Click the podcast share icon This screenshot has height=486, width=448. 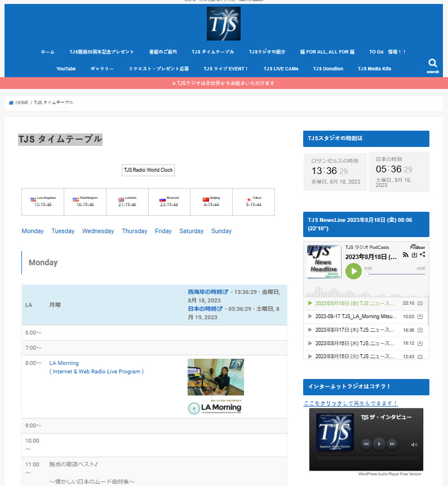[423, 255]
